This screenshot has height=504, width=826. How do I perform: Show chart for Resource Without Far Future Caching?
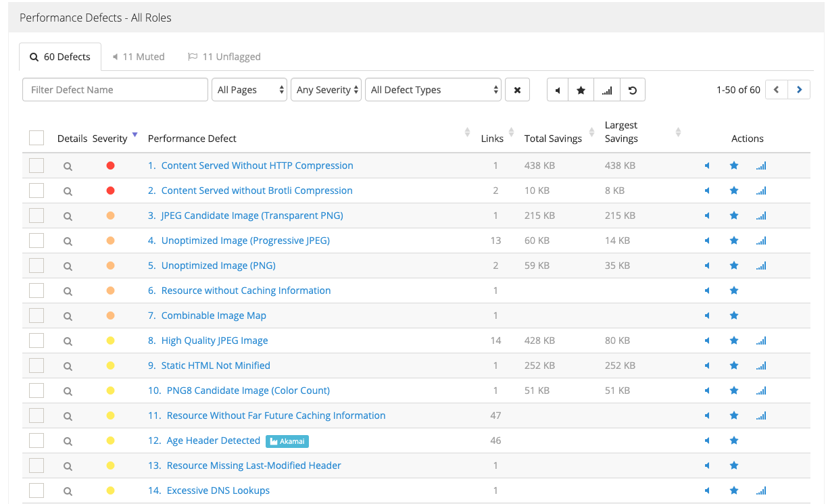click(761, 415)
